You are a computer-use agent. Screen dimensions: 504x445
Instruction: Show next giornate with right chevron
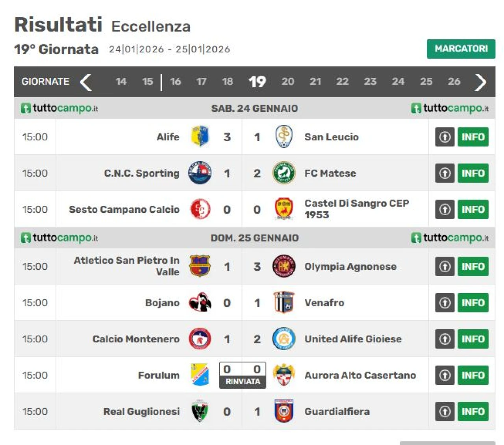(480, 82)
